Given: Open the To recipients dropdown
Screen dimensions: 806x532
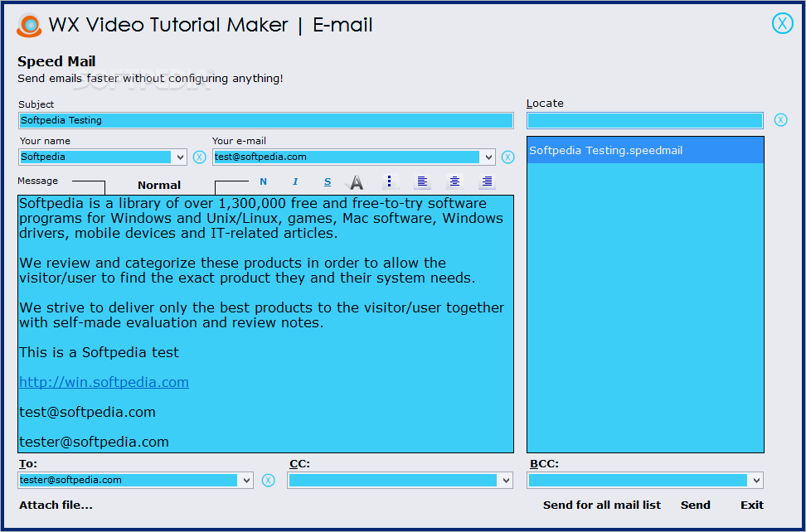Looking at the screenshot, I should [246, 481].
